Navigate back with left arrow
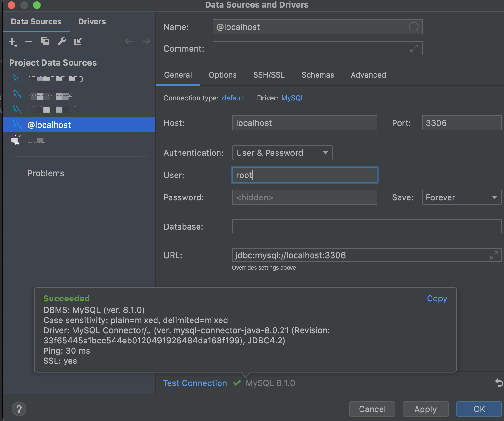Screen dimensions: 504x421 [129, 41]
